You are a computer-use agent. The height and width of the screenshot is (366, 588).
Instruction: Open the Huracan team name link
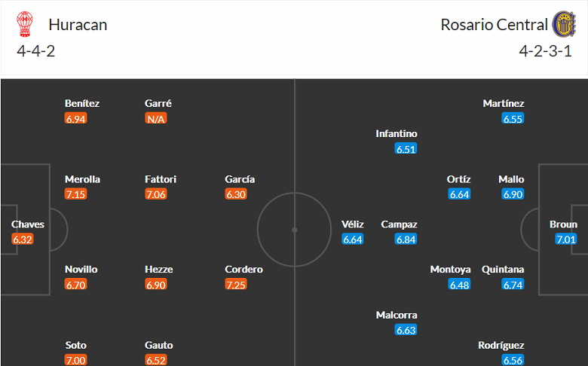(78, 25)
